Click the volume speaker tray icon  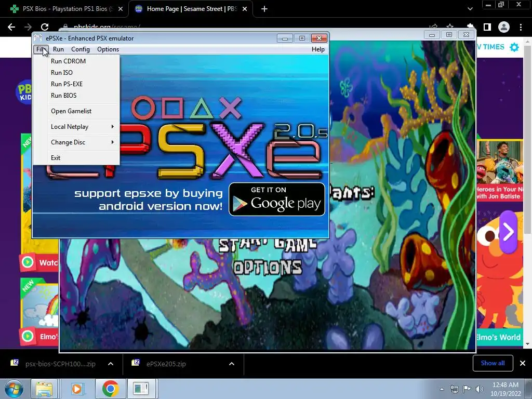tap(479, 389)
